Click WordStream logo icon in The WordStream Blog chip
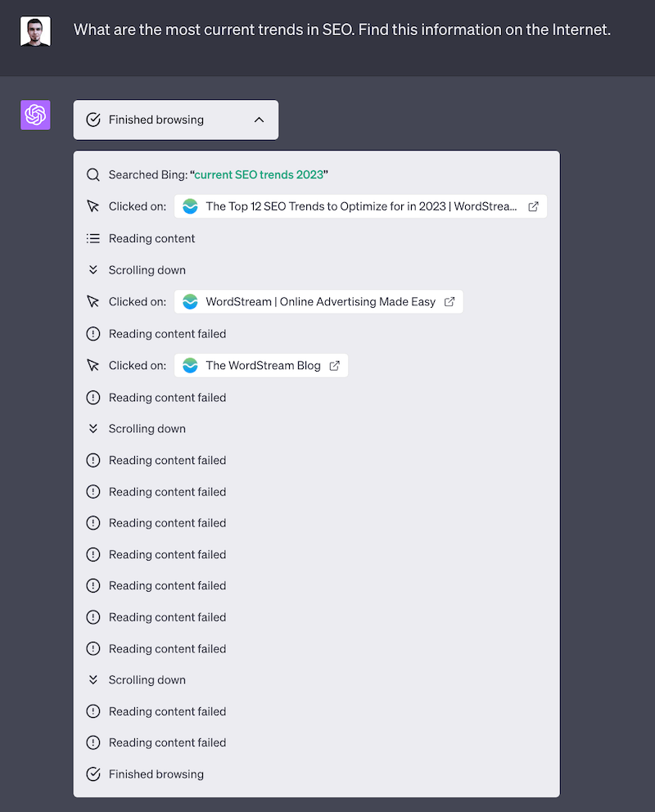 (190, 365)
